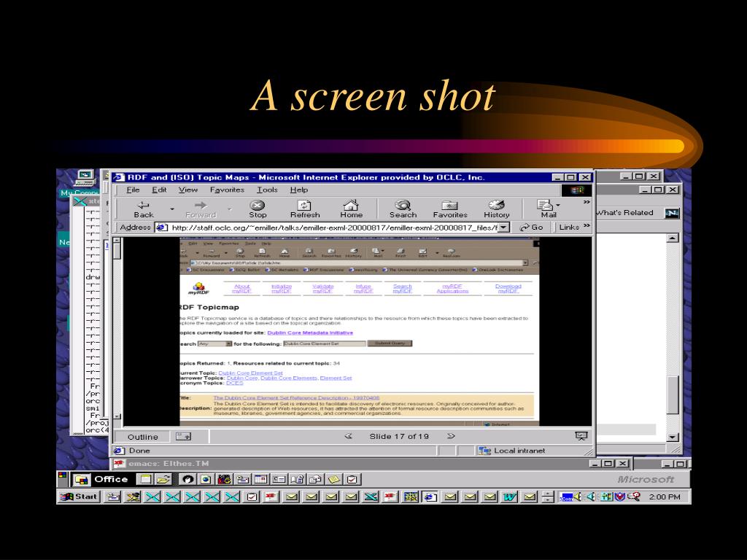The image size is (747, 560).
Task: Open Download myRDF link
Action: (x=508, y=288)
